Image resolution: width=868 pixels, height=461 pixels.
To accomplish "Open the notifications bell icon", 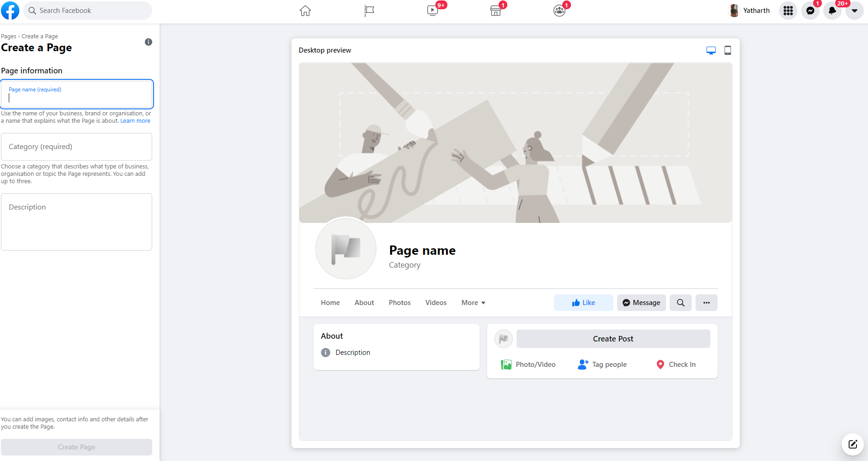I will click(x=832, y=11).
